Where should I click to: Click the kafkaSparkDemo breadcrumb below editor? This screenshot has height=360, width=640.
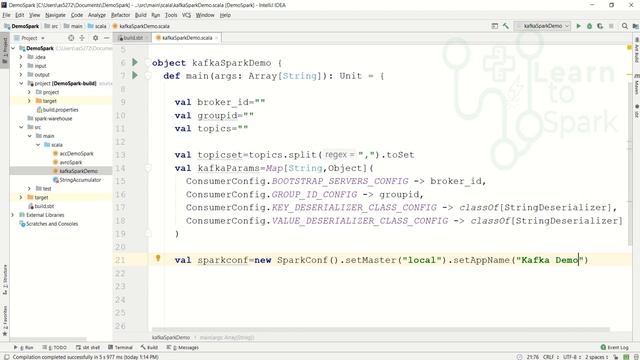[x=171, y=338]
